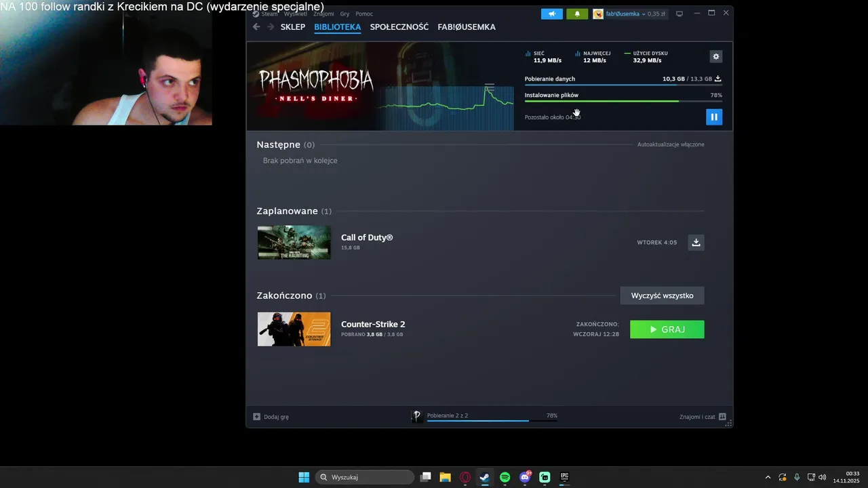Open Epic Games Launcher from the taskbar
Viewport: 868px width, 488px height.
(564, 477)
